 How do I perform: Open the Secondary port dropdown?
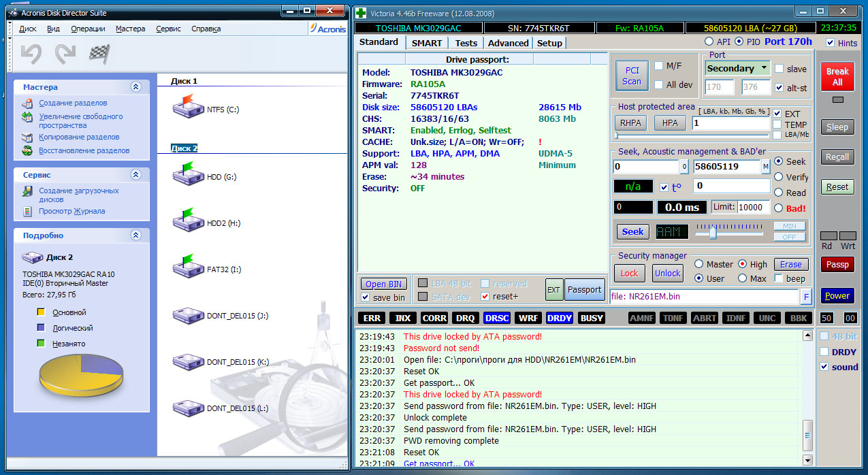coord(737,68)
